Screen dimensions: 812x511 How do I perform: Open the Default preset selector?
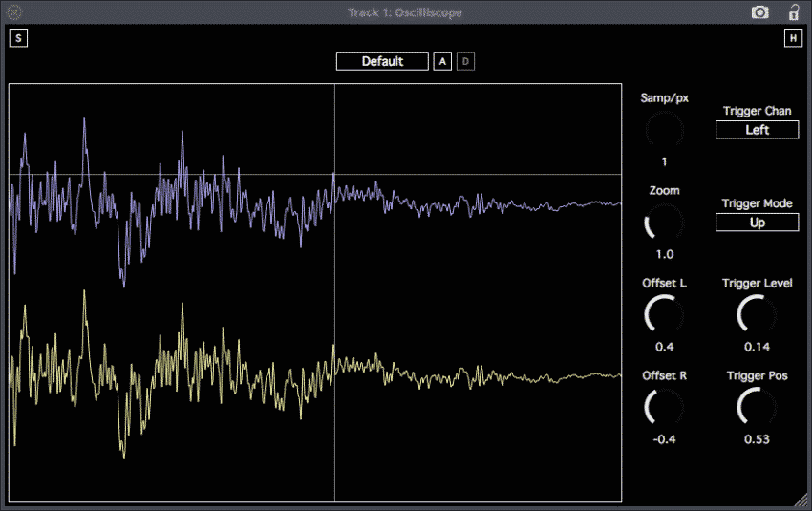(x=382, y=61)
